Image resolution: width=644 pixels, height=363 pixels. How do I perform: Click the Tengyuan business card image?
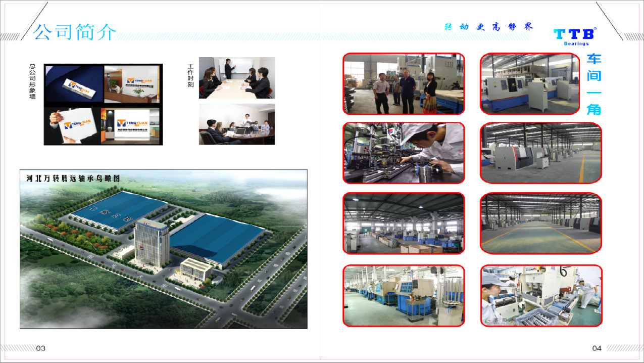pyautogui.click(x=74, y=85)
